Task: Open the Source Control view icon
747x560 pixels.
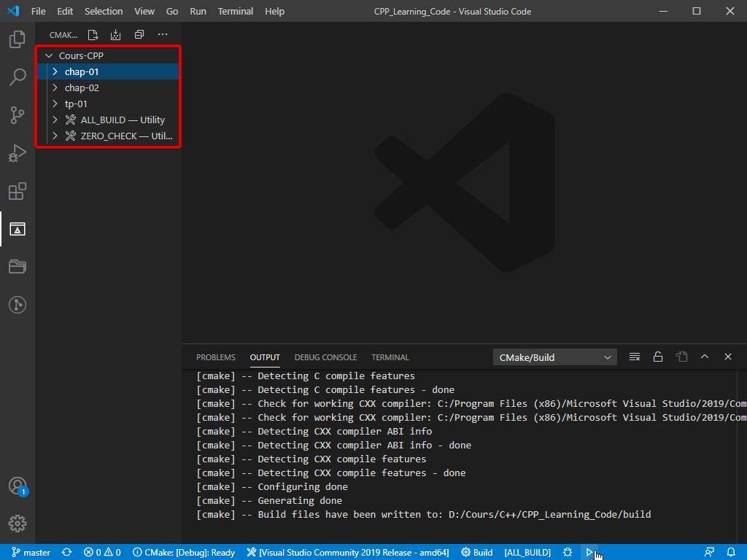Action: [18, 115]
